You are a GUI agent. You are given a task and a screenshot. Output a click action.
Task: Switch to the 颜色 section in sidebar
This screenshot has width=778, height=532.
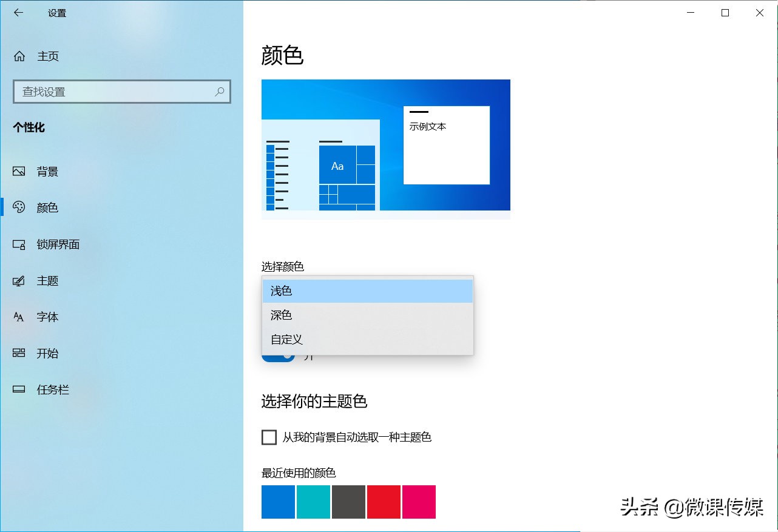(x=49, y=207)
